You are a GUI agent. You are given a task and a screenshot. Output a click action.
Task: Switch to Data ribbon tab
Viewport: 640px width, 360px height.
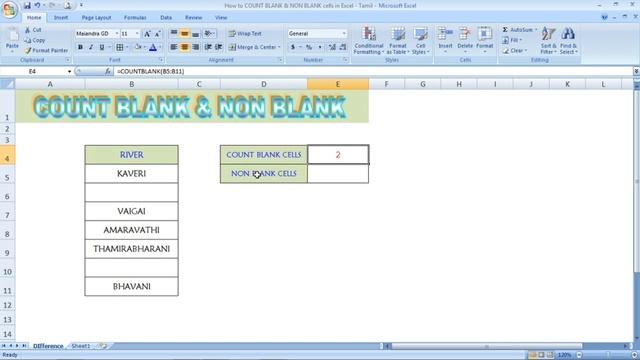(x=166, y=18)
